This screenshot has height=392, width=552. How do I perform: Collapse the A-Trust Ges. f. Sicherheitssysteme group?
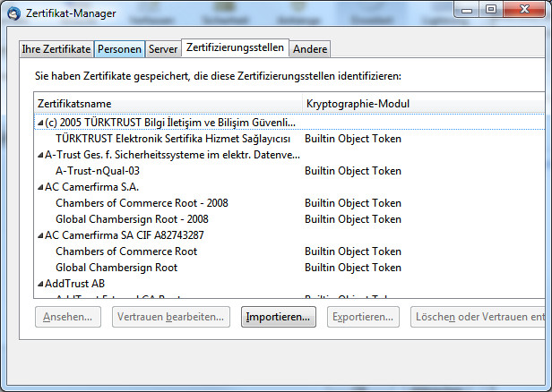coord(40,155)
